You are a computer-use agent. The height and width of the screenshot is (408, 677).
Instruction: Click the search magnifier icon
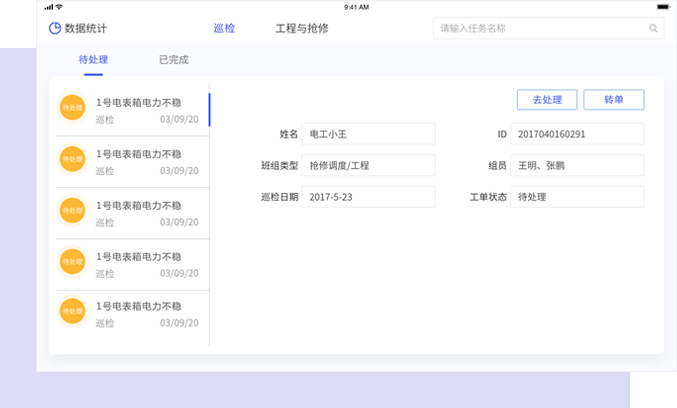653,28
